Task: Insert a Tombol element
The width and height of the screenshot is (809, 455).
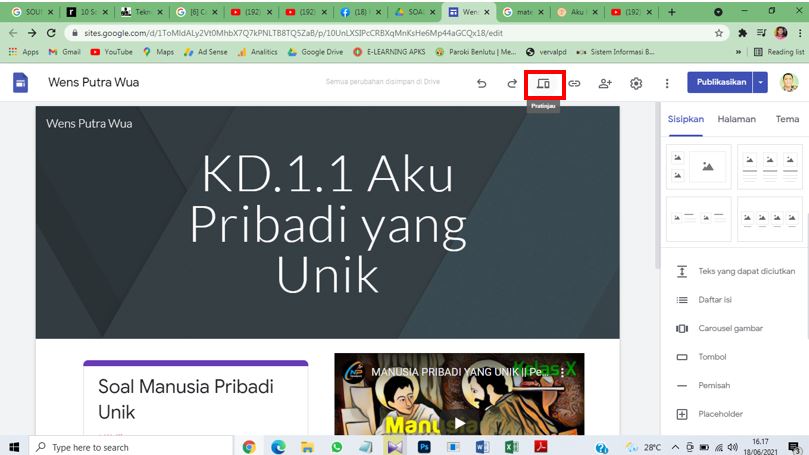Action: point(712,357)
